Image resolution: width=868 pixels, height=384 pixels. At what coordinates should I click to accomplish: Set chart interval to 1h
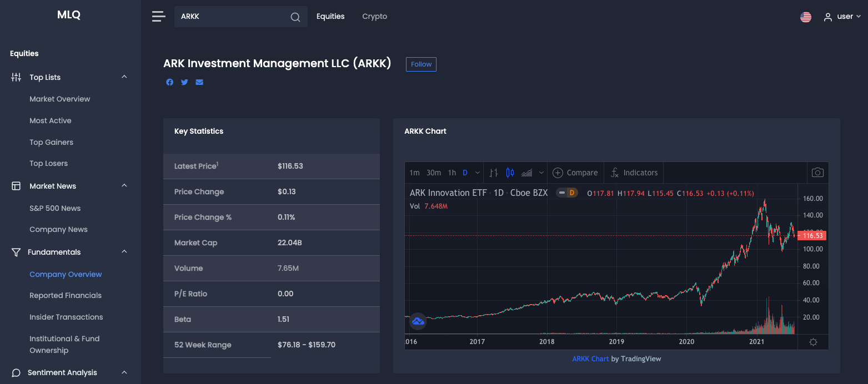(x=452, y=173)
